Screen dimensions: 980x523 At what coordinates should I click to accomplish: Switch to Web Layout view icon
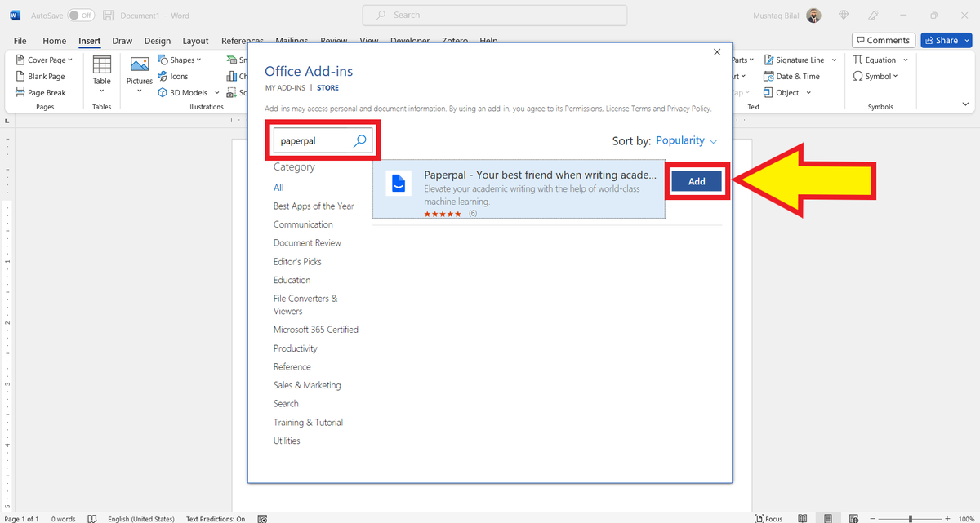[x=853, y=518]
